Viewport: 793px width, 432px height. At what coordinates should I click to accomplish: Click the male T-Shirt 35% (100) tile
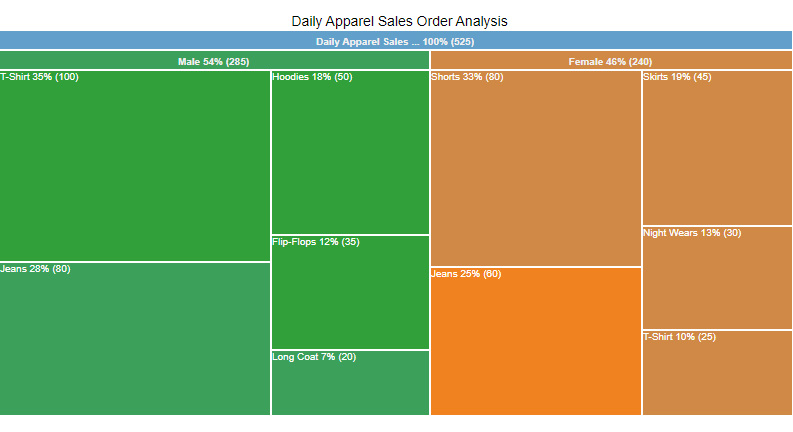tap(135, 166)
